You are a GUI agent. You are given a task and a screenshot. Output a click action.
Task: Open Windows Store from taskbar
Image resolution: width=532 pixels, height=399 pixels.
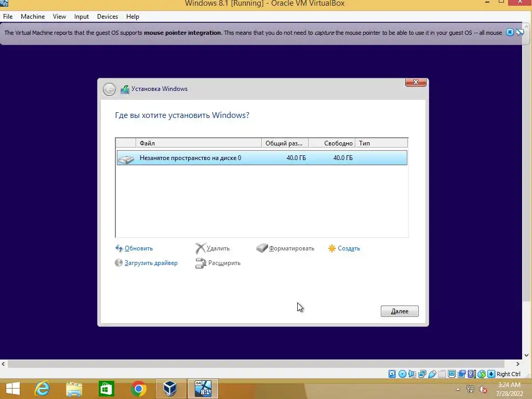(x=106, y=389)
